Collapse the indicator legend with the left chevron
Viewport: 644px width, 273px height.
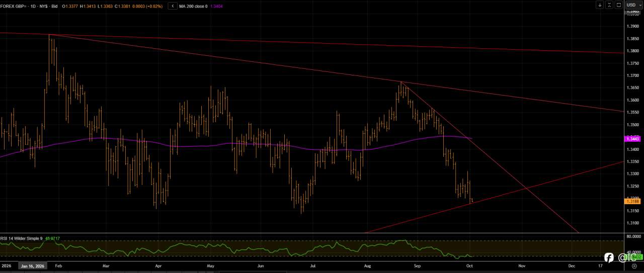tap(173, 6)
